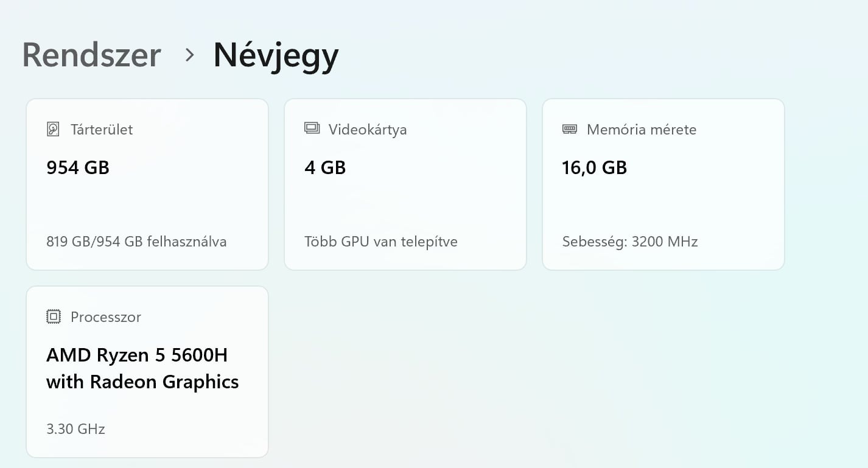Click the 4 GB video memory value
This screenshot has height=468, width=868.
[325, 167]
